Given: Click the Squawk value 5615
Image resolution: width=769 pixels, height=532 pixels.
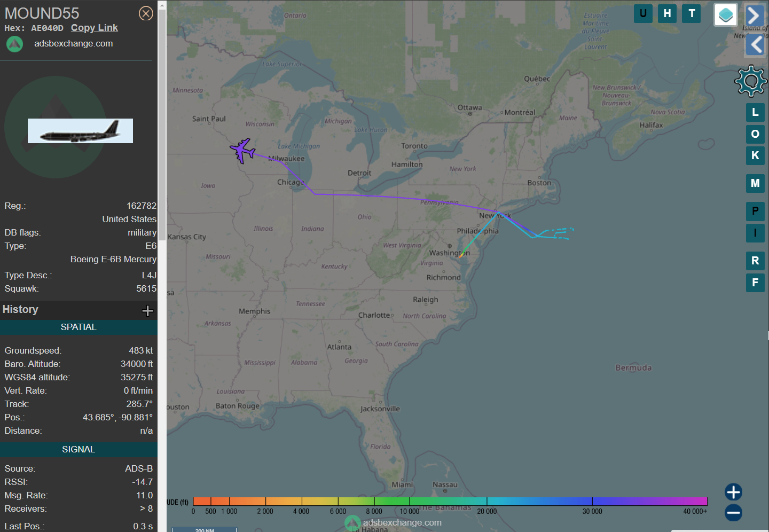Looking at the screenshot, I should [x=146, y=288].
